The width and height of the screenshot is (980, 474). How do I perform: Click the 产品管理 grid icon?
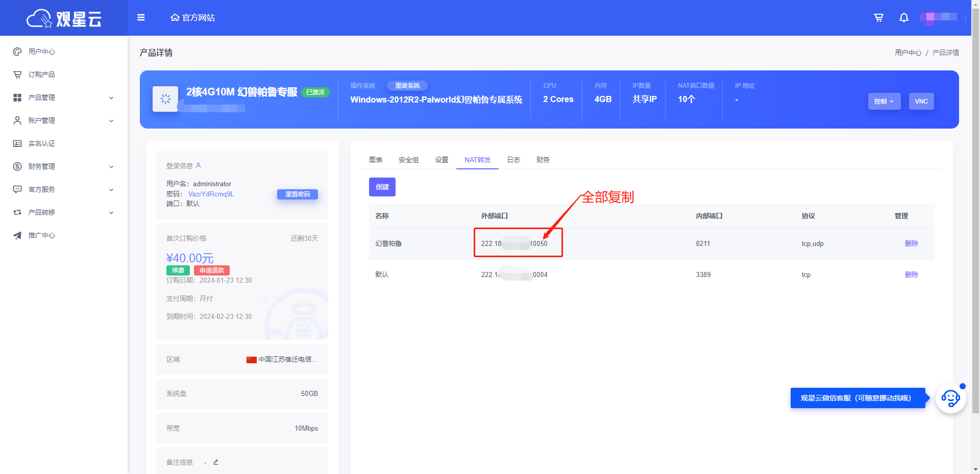click(x=17, y=97)
